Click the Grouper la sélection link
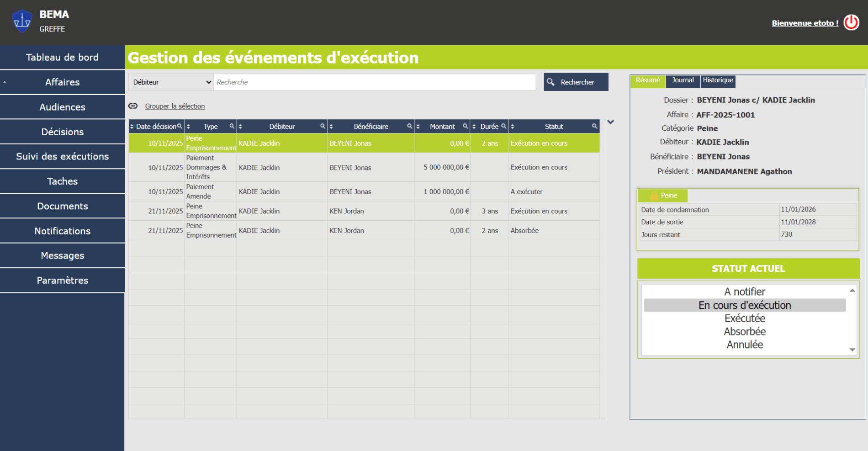 pyautogui.click(x=175, y=106)
